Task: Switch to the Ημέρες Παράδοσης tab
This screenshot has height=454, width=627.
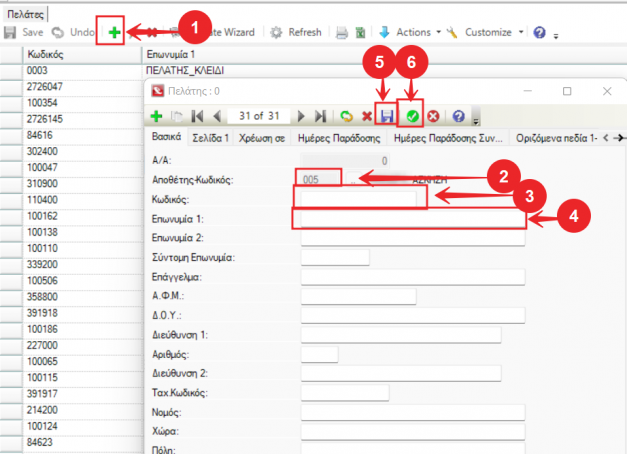Action: 339,138
